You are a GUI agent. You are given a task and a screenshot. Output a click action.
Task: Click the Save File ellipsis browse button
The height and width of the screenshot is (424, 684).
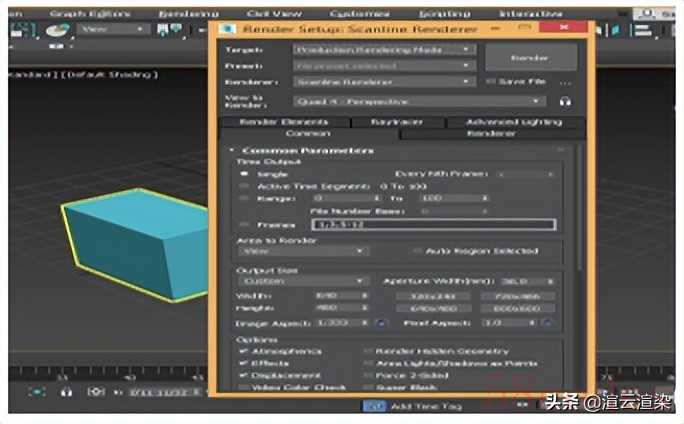coord(565,81)
